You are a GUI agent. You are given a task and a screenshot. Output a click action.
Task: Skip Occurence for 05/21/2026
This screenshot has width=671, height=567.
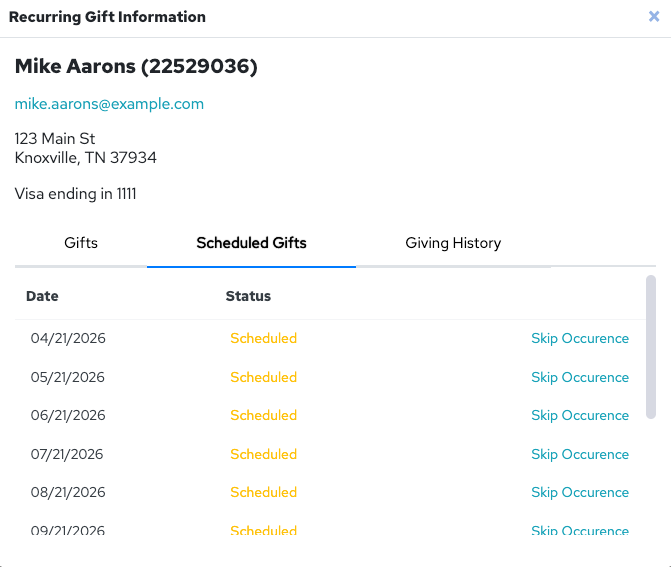[580, 377]
